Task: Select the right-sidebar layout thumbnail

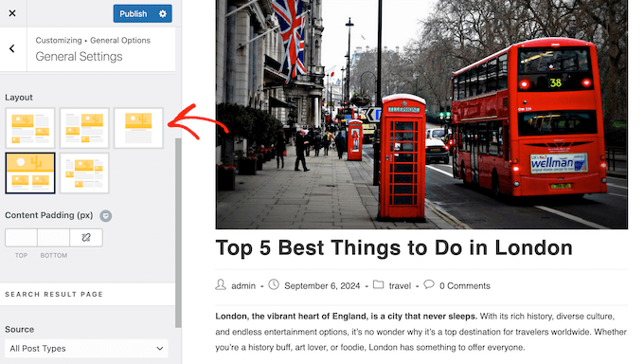Action: pyautogui.click(x=30, y=128)
